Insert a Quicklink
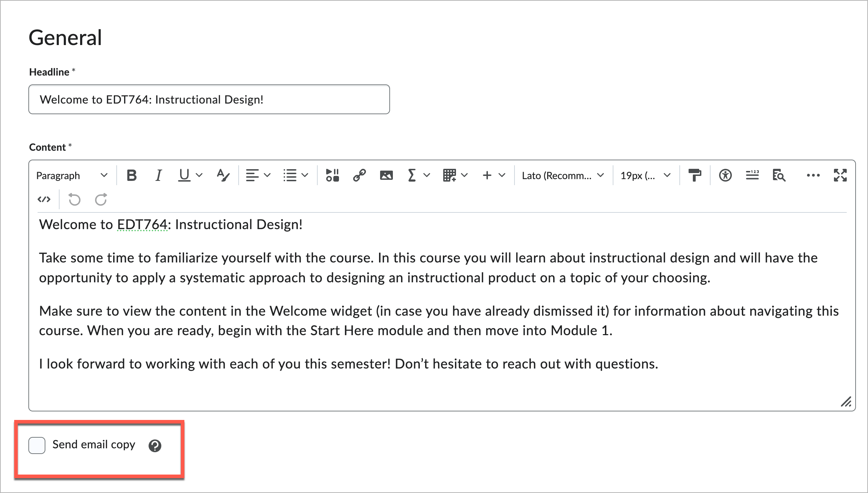The image size is (868, 493). click(360, 175)
